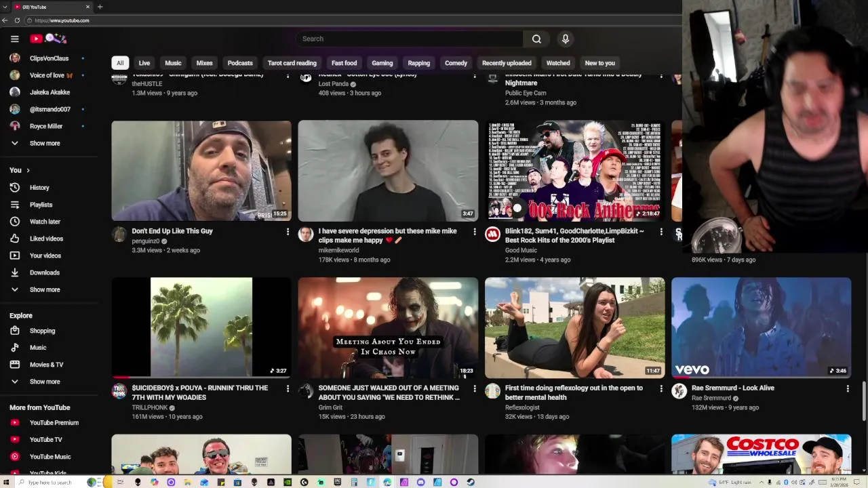
Task: Select the Recently uploaded chip
Action: click(507, 63)
